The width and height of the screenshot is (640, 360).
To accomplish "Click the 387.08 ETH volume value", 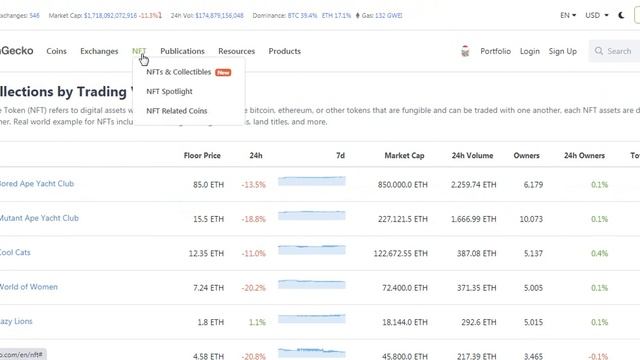I will point(476,253).
